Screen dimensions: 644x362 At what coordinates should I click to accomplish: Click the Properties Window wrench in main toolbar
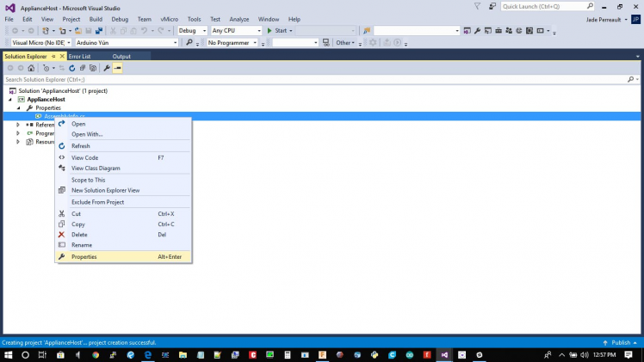pos(477,31)
